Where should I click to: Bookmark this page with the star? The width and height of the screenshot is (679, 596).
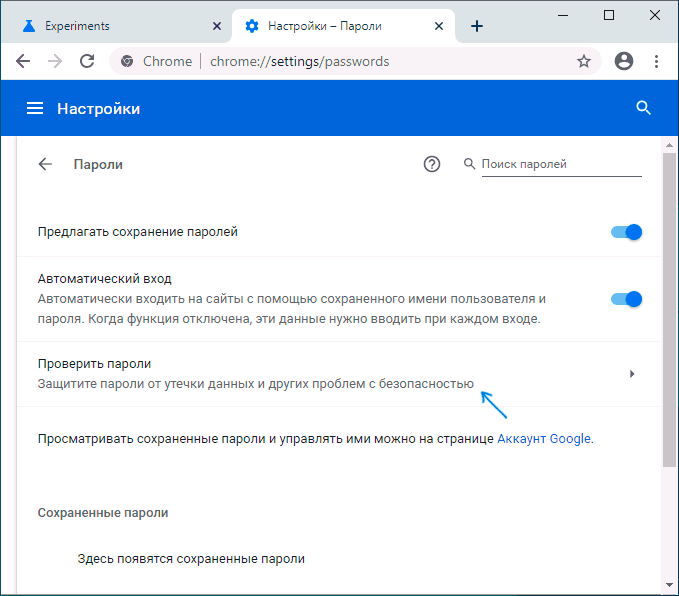click(x=584, y=62)
